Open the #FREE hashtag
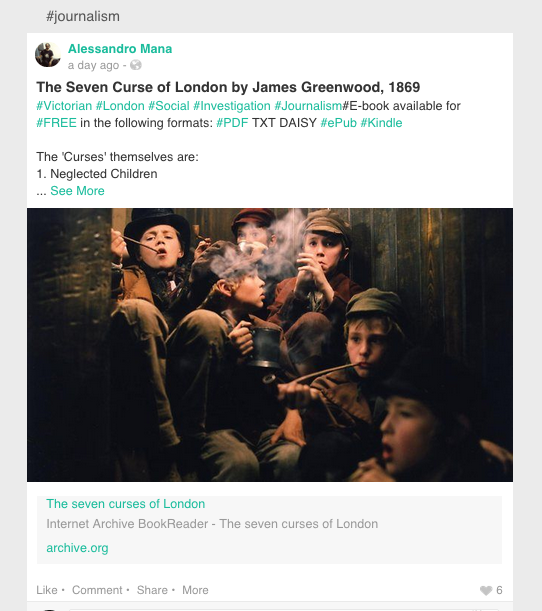 click(x=56, y=123)
